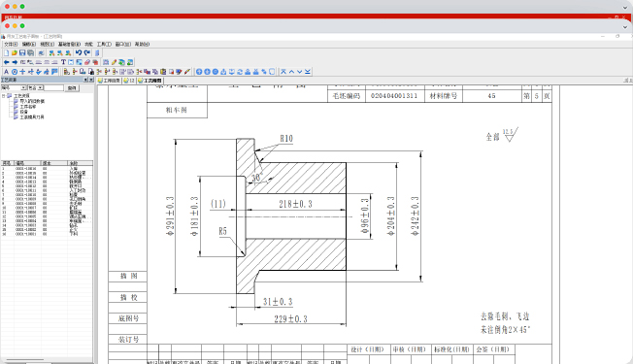The image size is (633, 364).
Task: Select the yellow pencil edit tool
Action: (x=114, y=62)
